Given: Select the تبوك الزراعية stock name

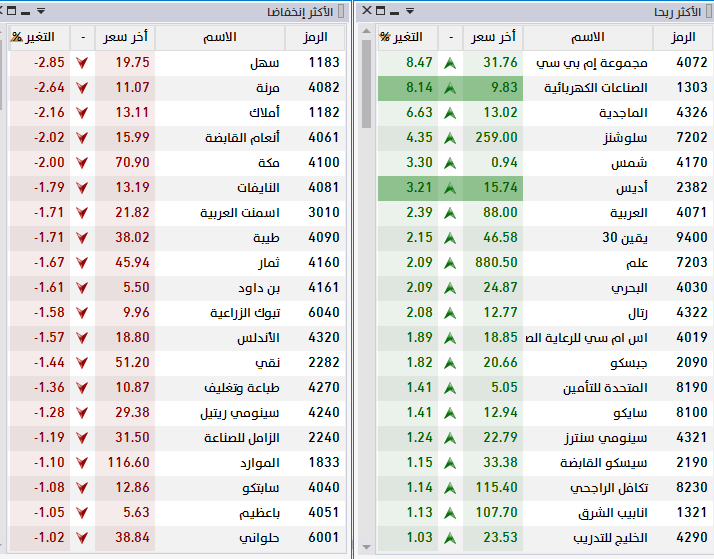Looking at the screenshot, I should (x=245, y=313).
